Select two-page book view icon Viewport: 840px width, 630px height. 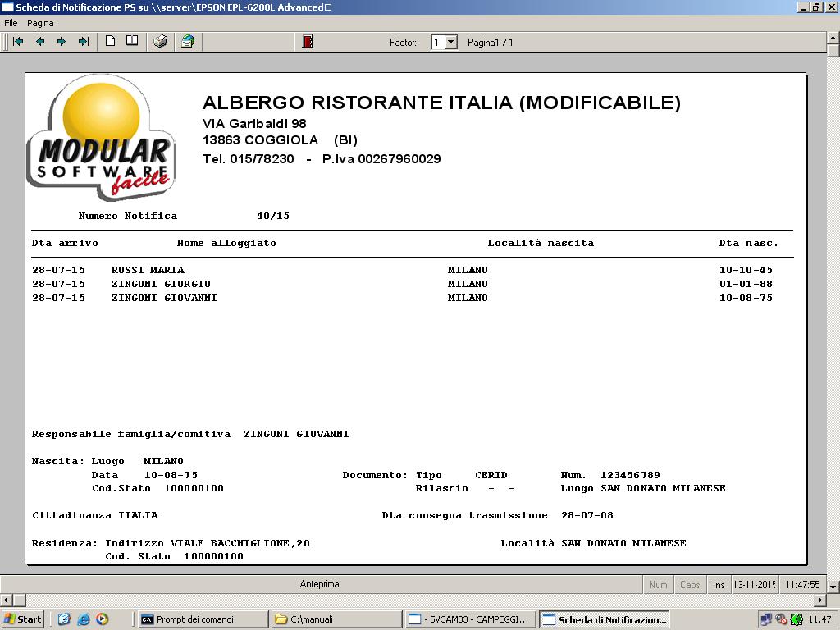point(132,41)
